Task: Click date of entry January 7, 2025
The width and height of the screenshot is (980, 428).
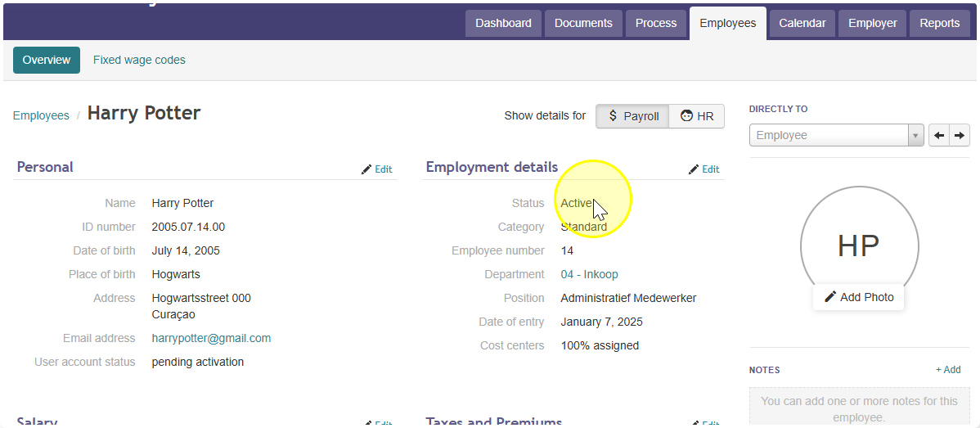Action: click(x=601, y=322)
